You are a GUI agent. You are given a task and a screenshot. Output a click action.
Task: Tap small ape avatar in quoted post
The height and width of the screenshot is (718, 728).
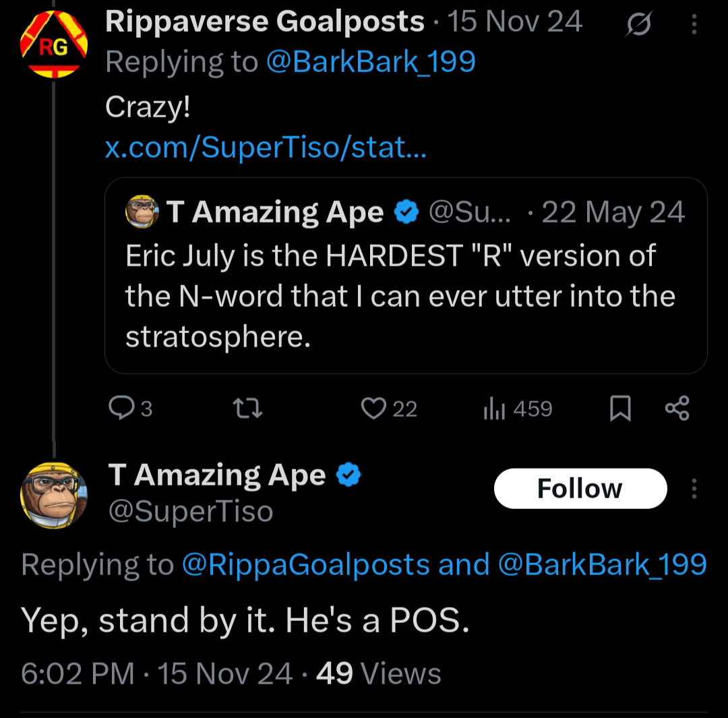pos(142,212)
